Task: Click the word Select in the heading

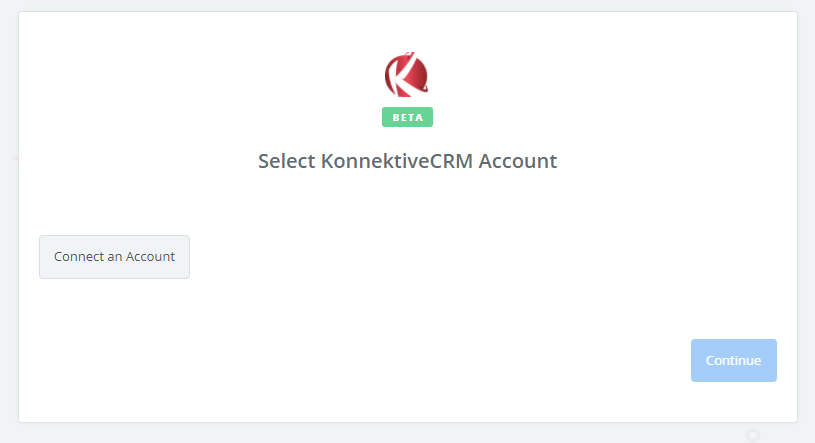Action: tap(286, 161)
